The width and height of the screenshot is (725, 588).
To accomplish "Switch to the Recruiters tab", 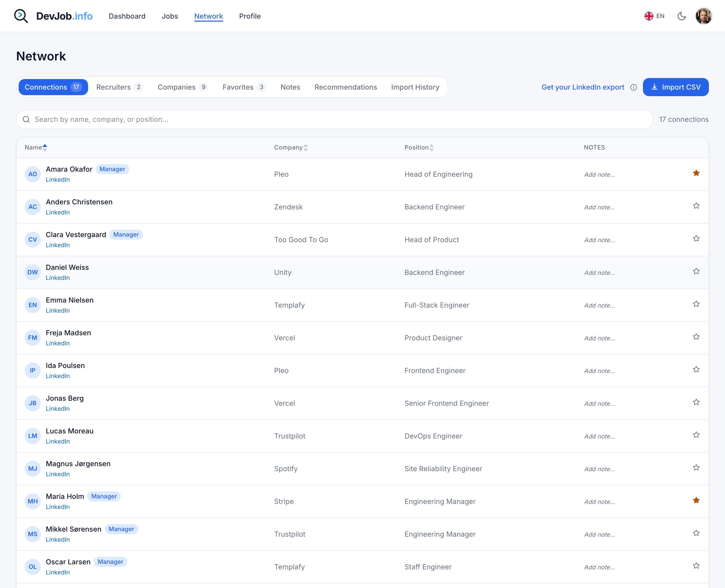I will [120, 87].
